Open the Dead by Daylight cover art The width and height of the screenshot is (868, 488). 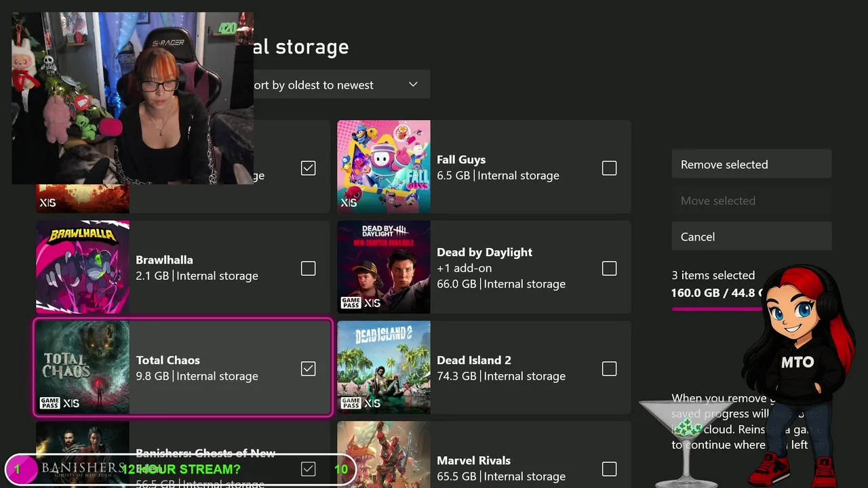(x=384, y=267)
